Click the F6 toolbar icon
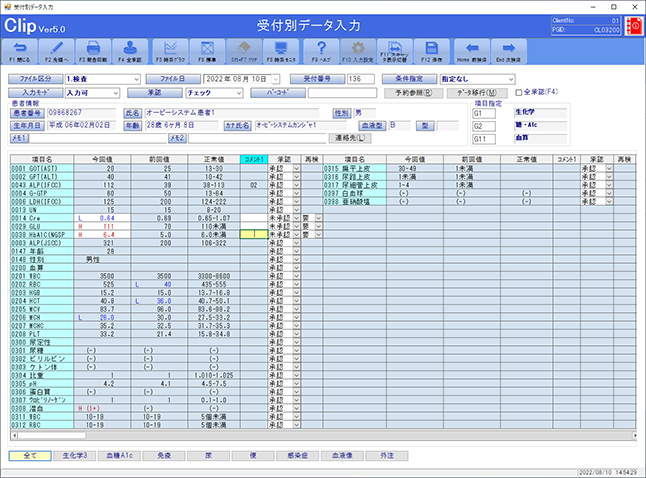 click(x=207, y=52)
